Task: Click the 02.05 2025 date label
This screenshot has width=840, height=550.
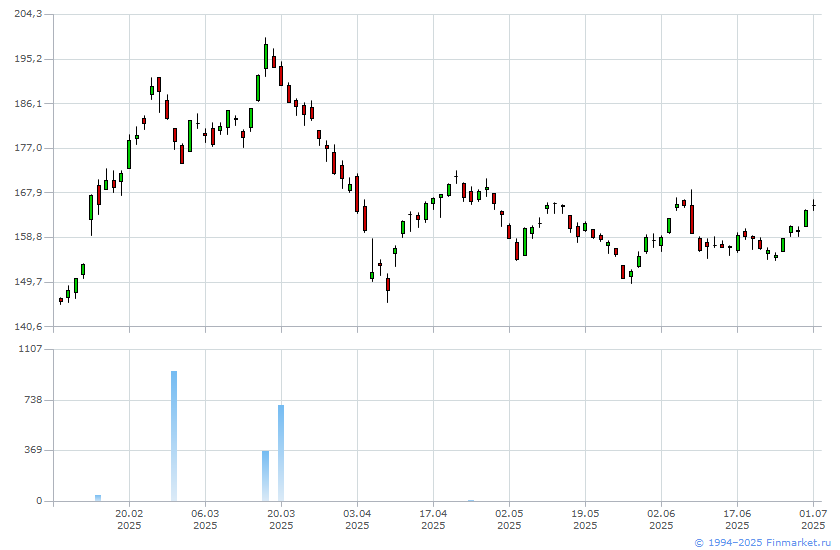Action: (x=509, y=519)
